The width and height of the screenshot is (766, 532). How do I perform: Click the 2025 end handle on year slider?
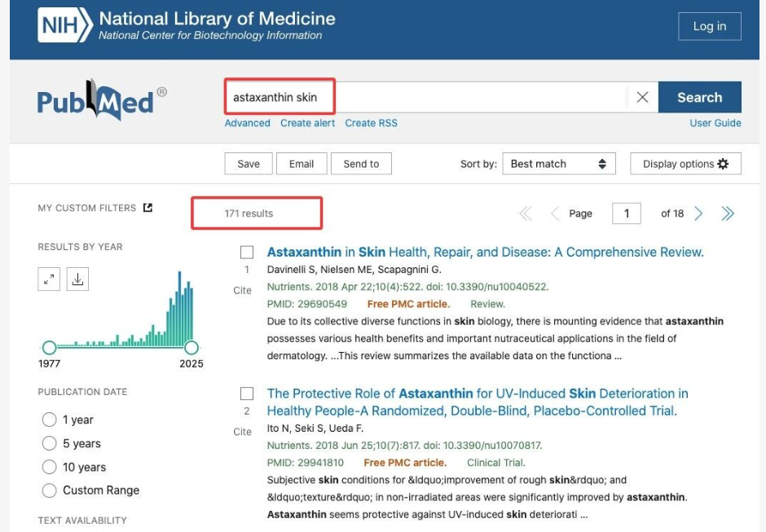click(x=191, y=348)
